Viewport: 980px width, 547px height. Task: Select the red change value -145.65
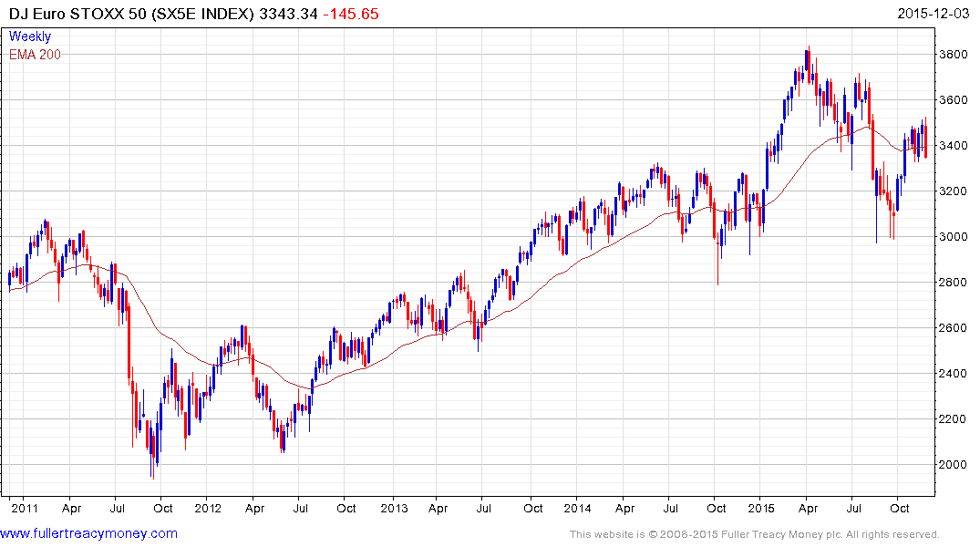[x=351, y=14]
